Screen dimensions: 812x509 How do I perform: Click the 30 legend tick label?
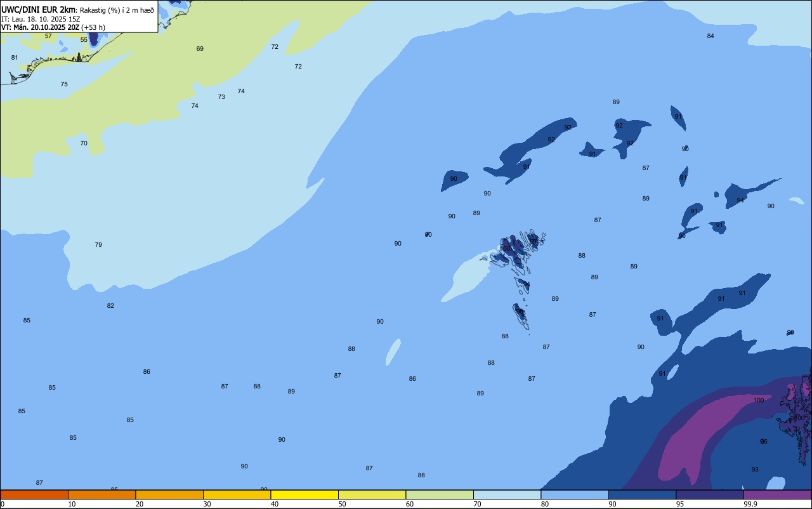click(x=207, y=504)
